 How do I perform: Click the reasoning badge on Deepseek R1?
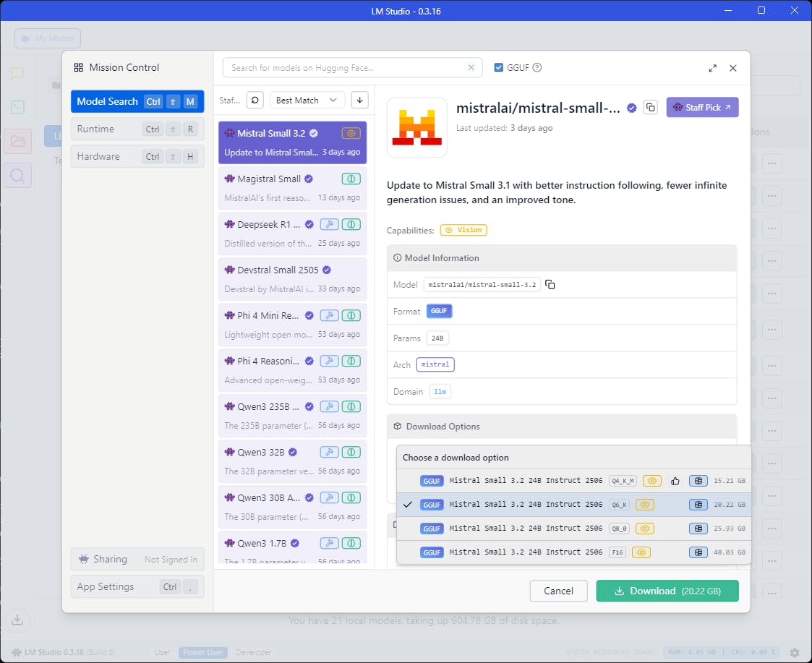pos(351,224)
